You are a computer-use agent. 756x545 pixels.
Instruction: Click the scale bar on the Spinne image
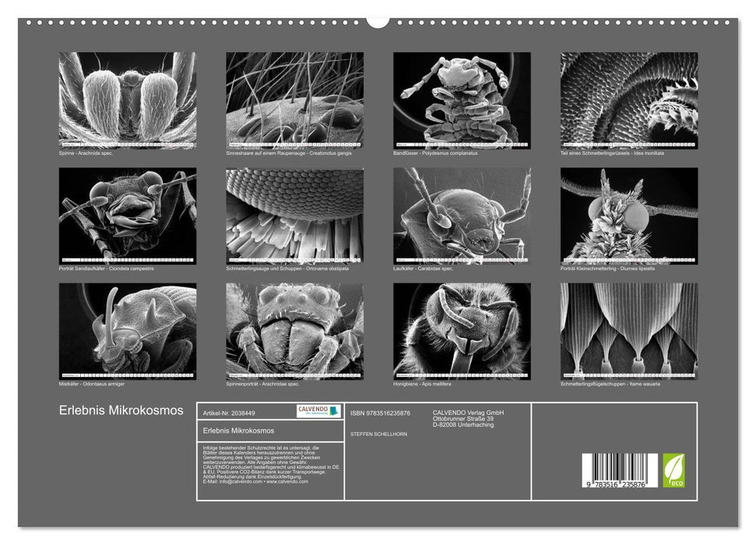pyautogui.click(x=128, y=144)
